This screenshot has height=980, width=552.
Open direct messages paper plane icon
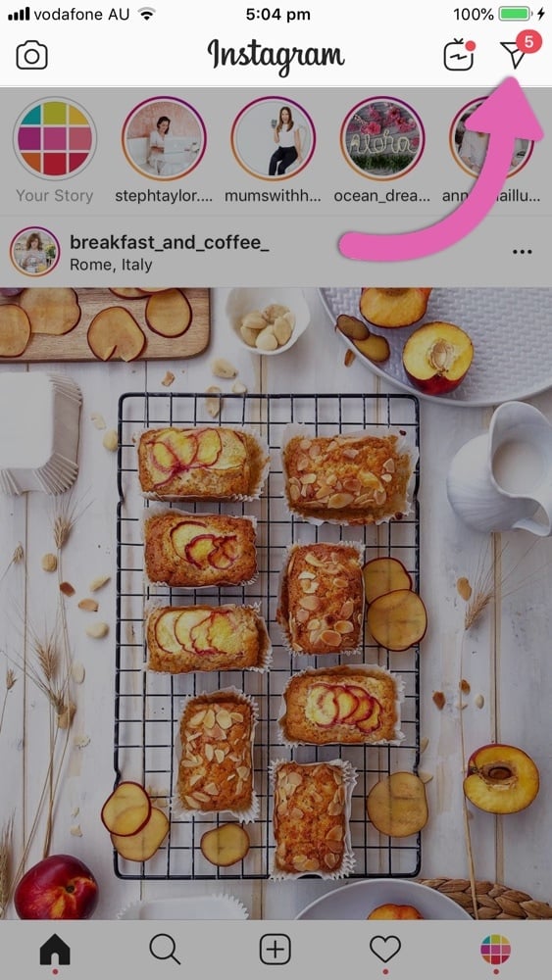[x=515, y=55]
